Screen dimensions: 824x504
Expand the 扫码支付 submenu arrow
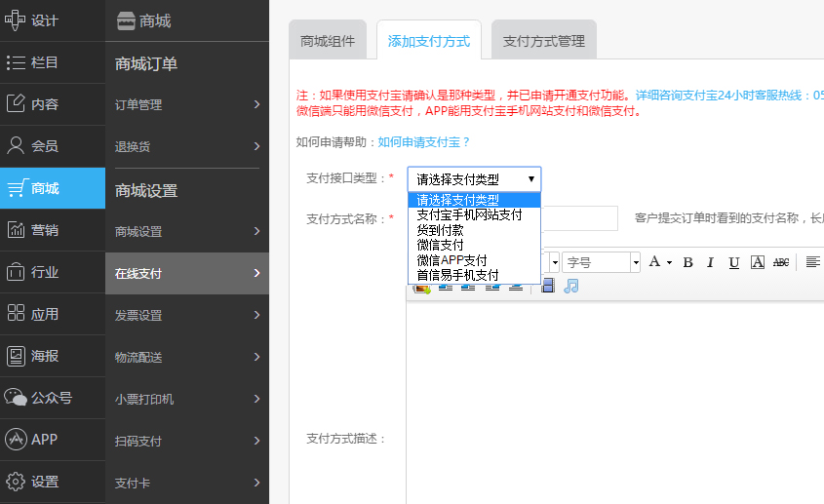point(257,441)
